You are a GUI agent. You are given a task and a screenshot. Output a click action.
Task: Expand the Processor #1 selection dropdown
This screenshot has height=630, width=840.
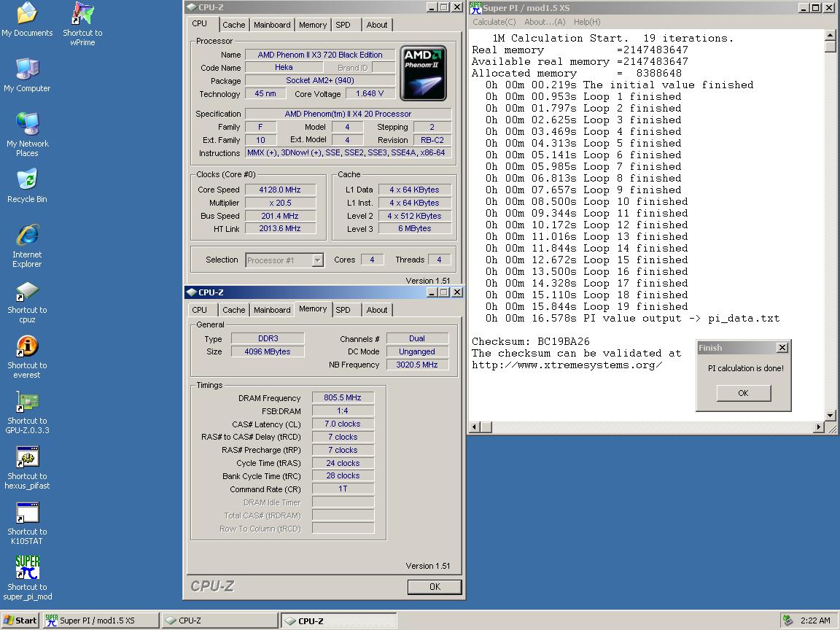click(317, 260)
